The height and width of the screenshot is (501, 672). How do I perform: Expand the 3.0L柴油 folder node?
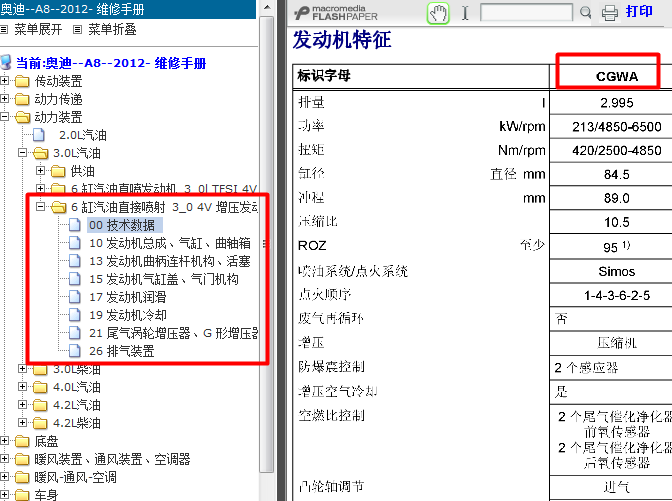click(22, 369)
